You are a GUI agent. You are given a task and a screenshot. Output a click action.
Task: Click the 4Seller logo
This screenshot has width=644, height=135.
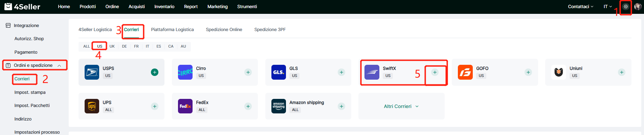coord(22,7)
